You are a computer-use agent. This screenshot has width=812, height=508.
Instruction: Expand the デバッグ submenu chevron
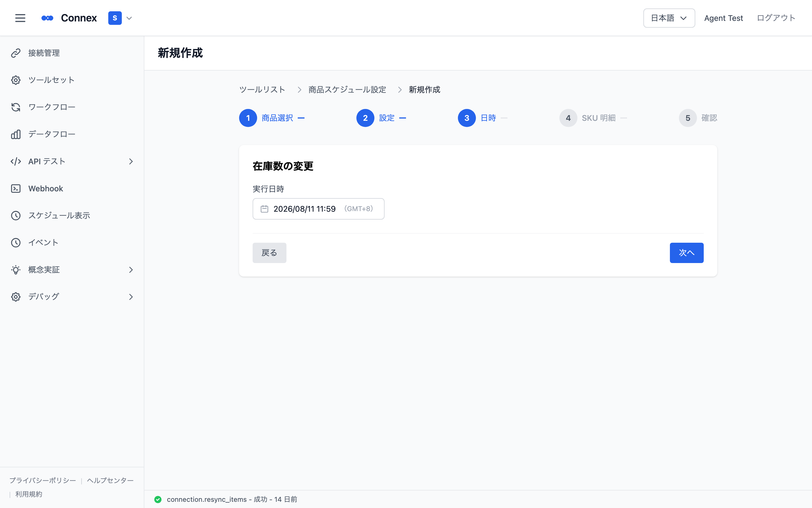coord(131,297)
